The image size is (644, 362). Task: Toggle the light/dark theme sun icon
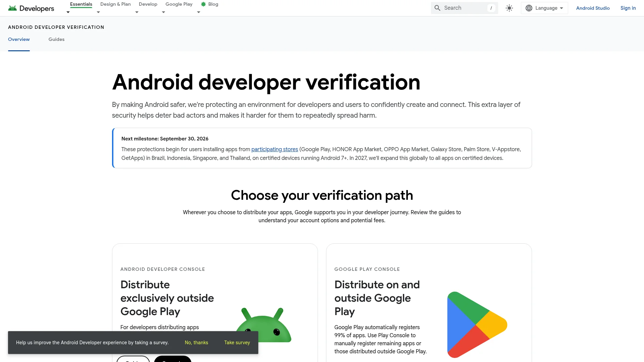(x=509, y=8)
